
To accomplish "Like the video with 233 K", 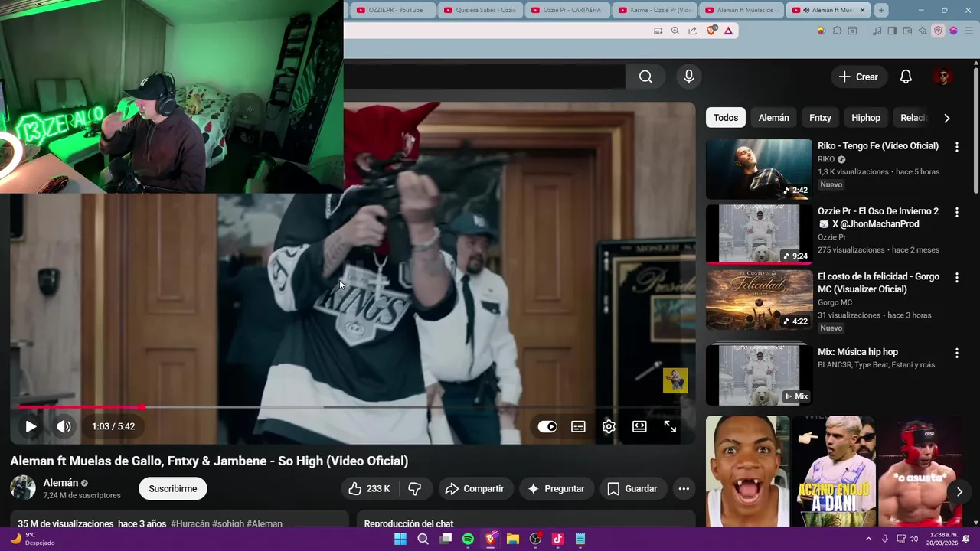I will click(x=369, y=488).
